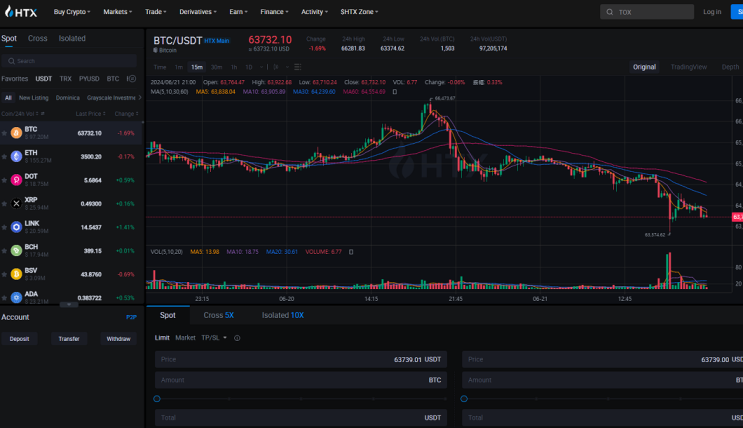
Task: Select the Favorites tab
Action: (15, 79)
